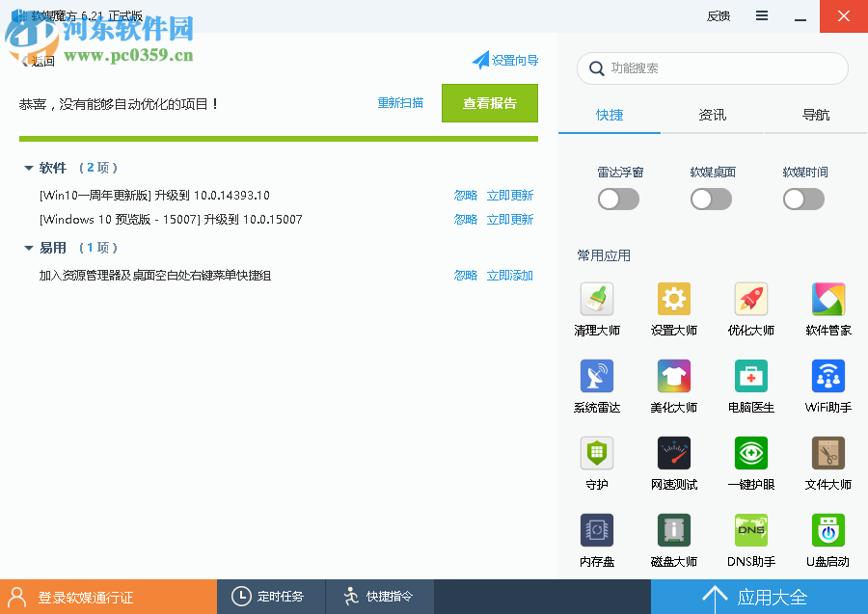Enable the 软媒桌面 desktop switch
The height and width of the screenshot is (614, 868).
coord(711,199)
